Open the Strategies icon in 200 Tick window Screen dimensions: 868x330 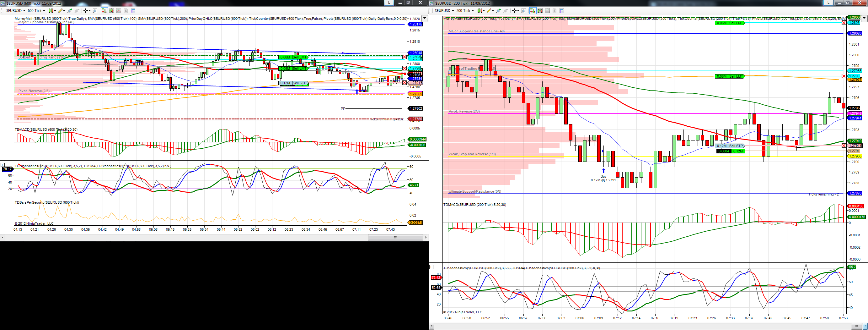555,11
